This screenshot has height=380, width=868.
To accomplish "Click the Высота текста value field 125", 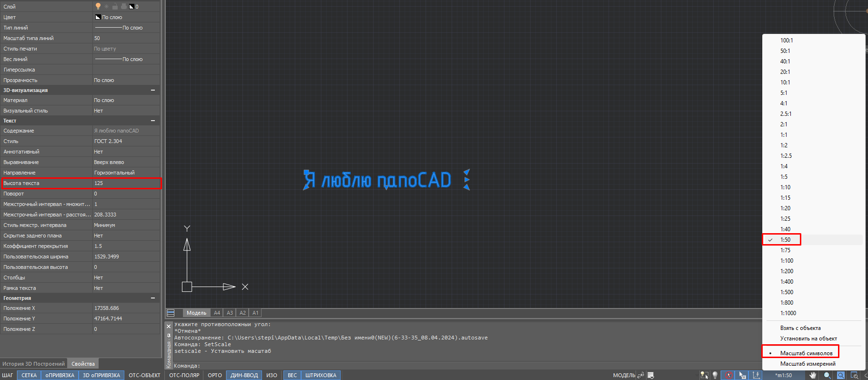I will [x=127, y=183].
